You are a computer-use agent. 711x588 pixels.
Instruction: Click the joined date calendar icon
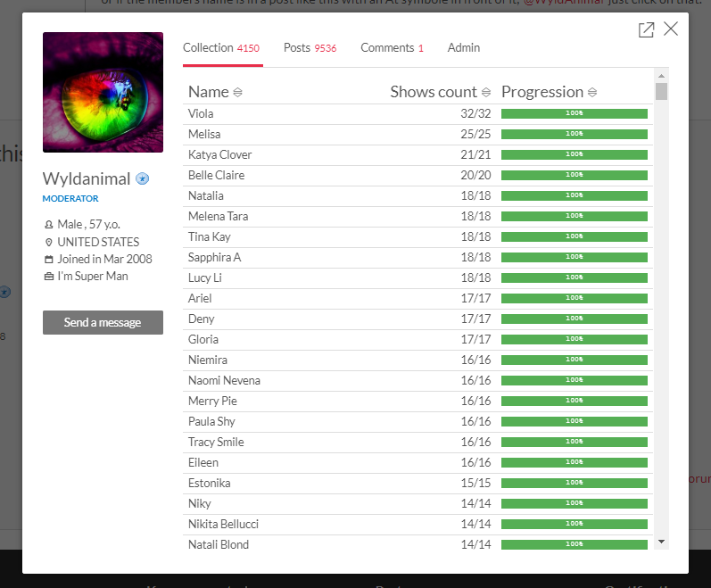click(48, 259)
